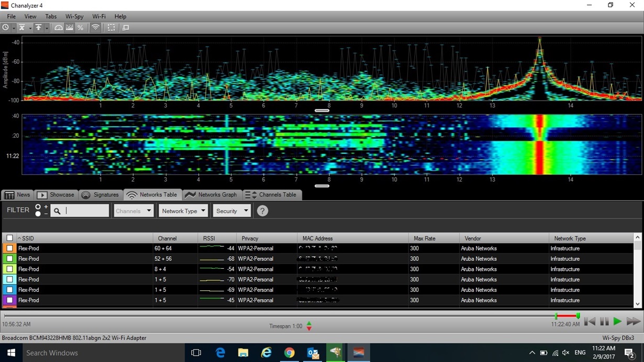Open Task View on the Windows taskbar
Screen dimensions: 644x362
pyautogui.click(x=196, y=353)
